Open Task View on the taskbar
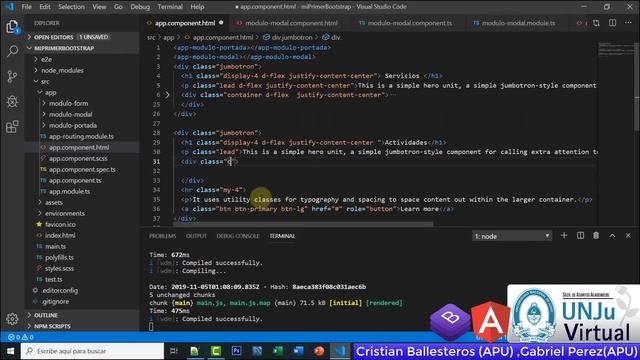The image size is (640, 360). [173, 351]
